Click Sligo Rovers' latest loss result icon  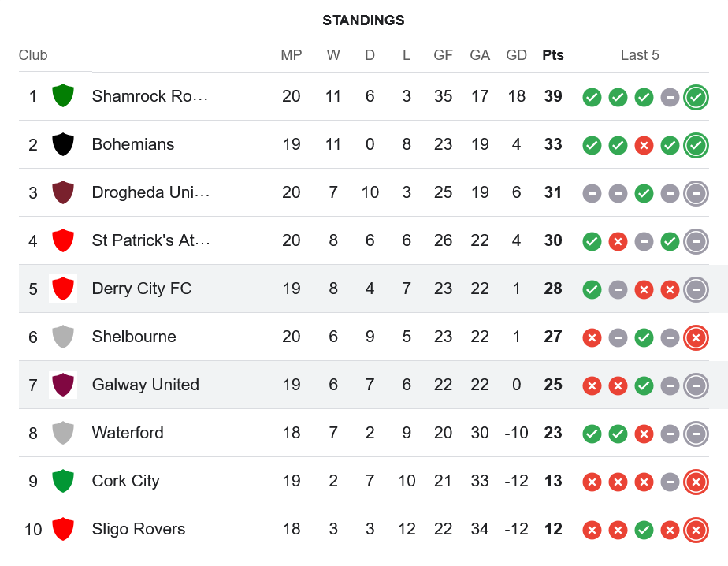point(695,530)
